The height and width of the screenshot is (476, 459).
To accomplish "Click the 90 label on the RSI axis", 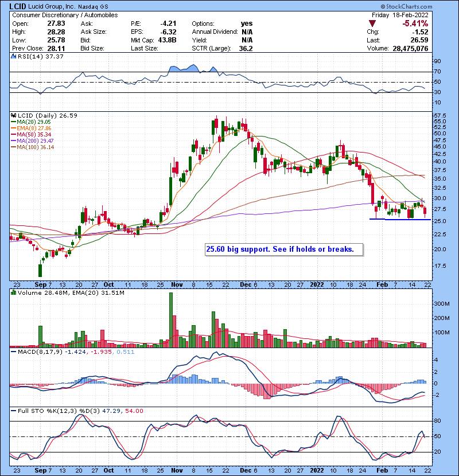I will (x=437, y=61).
